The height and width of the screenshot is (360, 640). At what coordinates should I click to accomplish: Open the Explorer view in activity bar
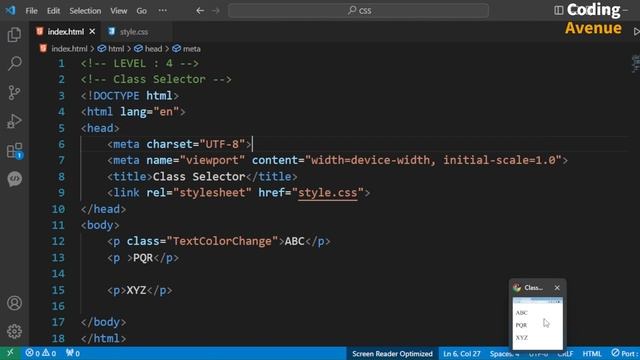click(x=14, y=35)
